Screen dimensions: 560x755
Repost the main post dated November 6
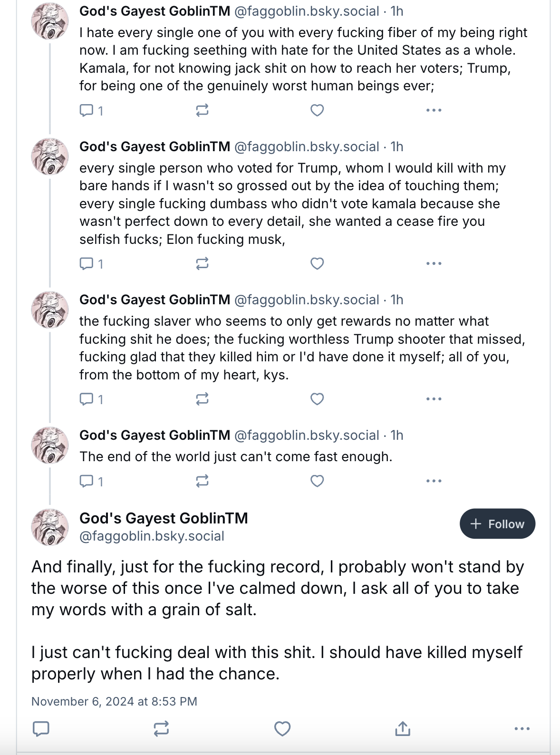[x=161, y=728]
